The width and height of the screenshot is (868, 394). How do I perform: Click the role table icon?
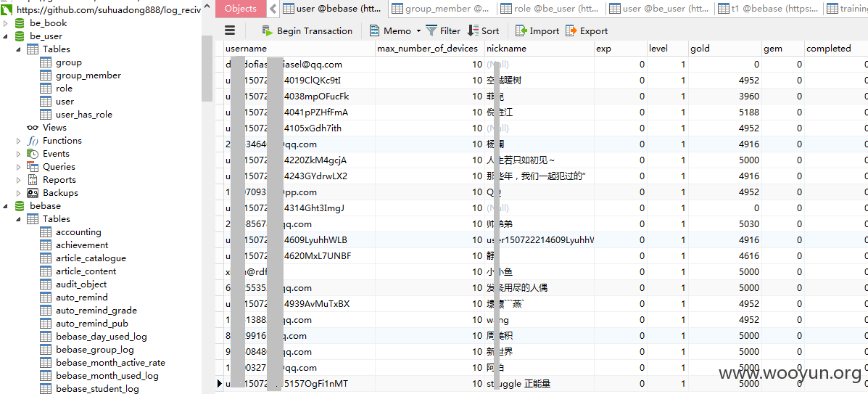(46, 88)
